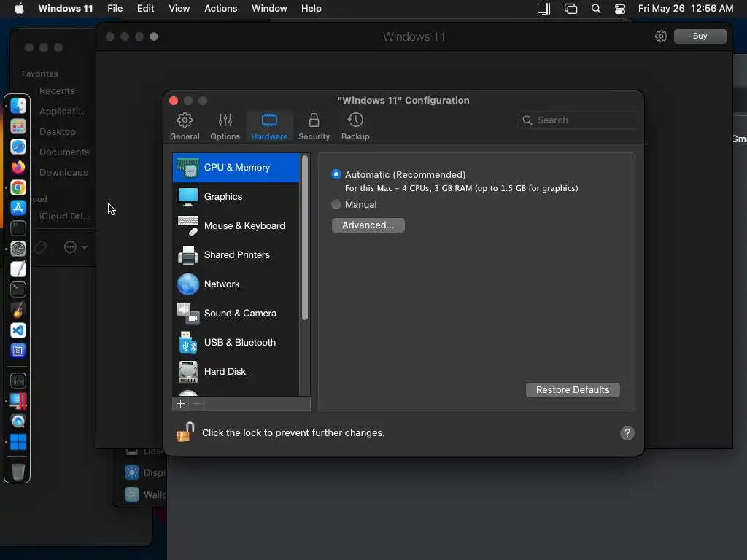Close the Configuration window

coord(174,101)
